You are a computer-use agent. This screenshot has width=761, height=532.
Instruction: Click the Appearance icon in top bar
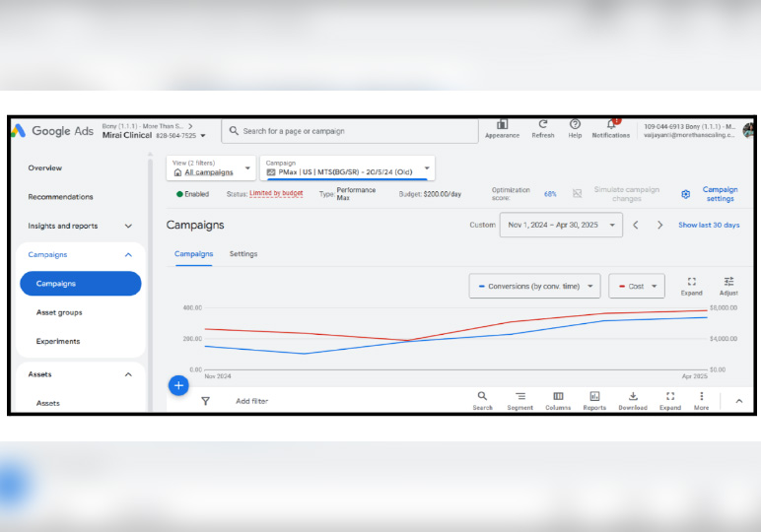click(502, 126)
